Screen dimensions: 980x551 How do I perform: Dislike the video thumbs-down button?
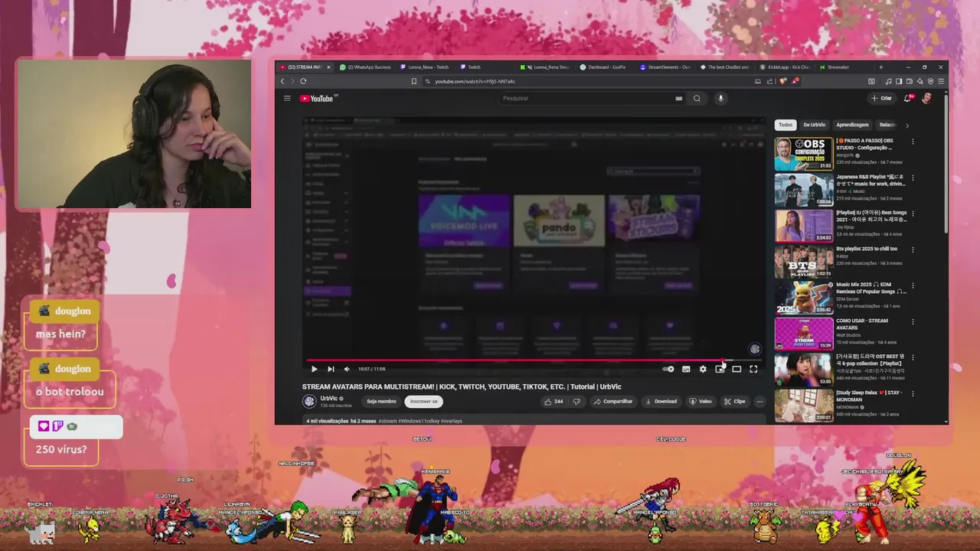tap(577, 401)
